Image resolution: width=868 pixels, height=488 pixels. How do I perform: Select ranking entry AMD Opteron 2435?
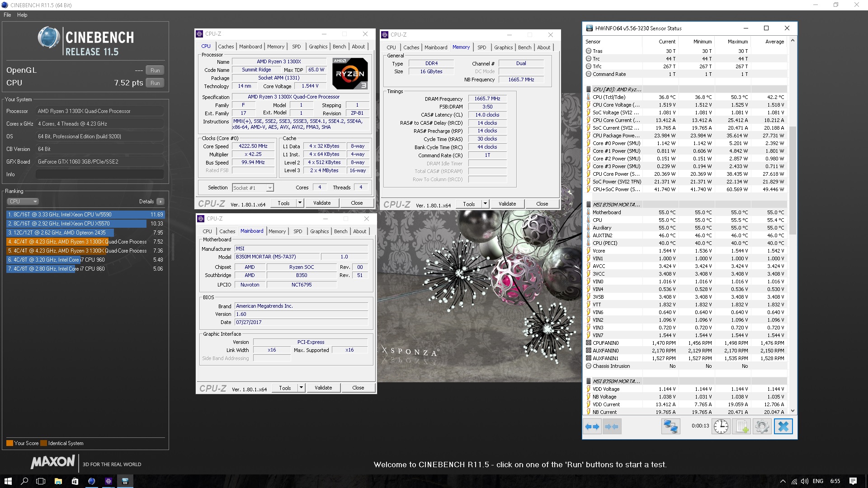pyautogui.click(x=85, y=233)
